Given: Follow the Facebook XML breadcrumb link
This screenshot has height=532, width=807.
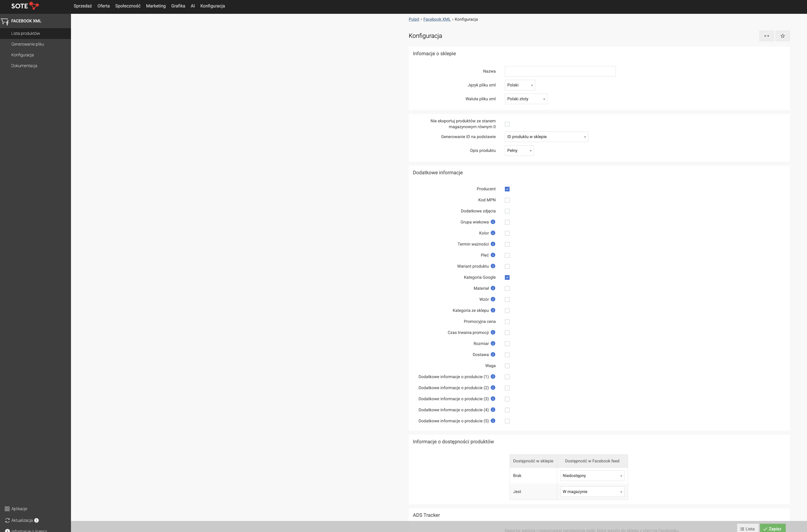Looking at the screenshot, I should click(437, 19).
